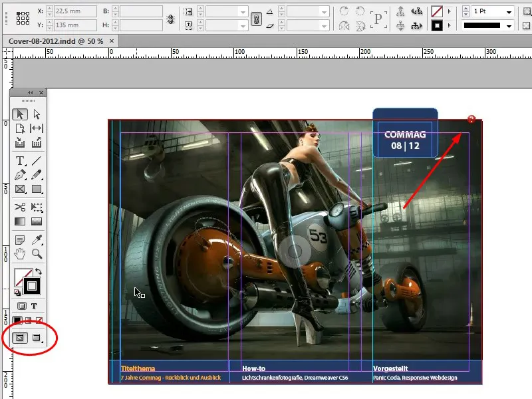Click Rotate 90° clockwise icon
The height and width of the screenshot is (399, 532).
click(344, 11)
